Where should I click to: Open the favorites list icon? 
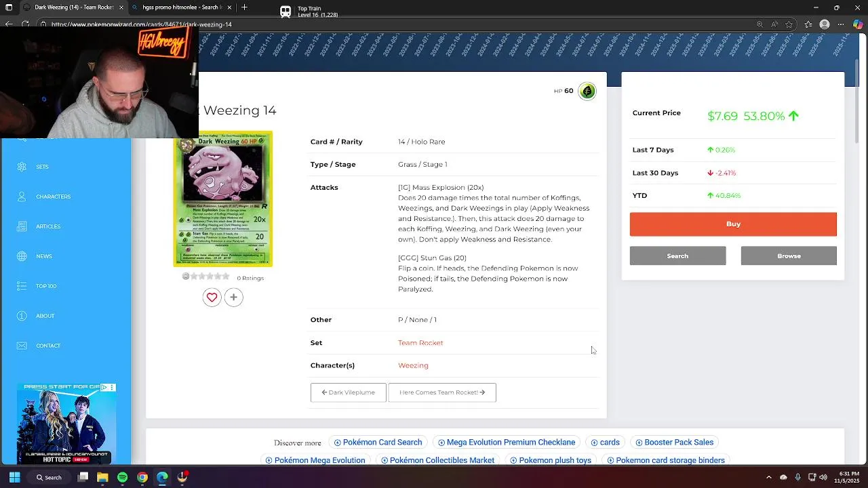pos(808,24)
